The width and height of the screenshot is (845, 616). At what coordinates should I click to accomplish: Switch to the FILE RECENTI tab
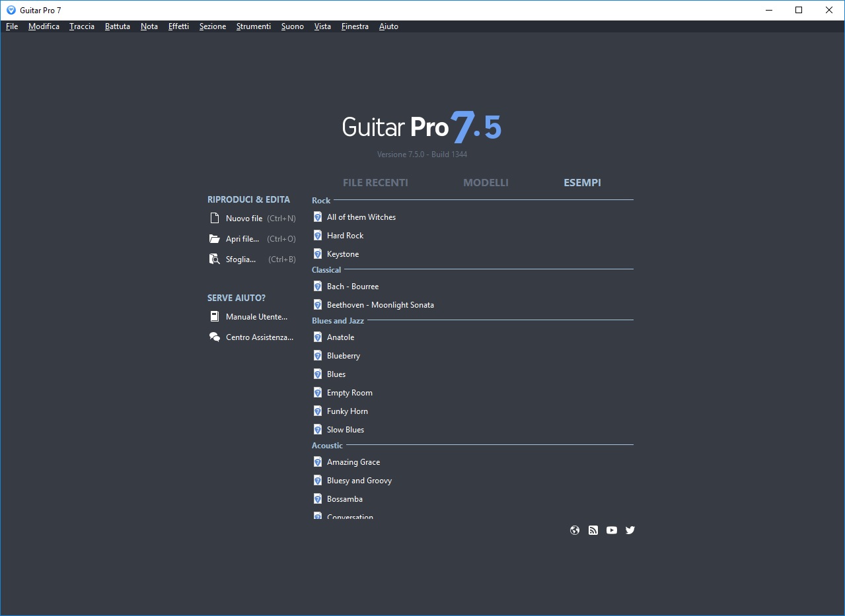(375, 183)
